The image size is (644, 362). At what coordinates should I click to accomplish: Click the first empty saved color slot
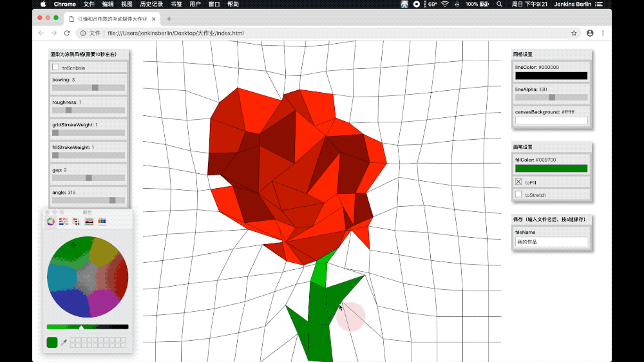coord(73,340)
